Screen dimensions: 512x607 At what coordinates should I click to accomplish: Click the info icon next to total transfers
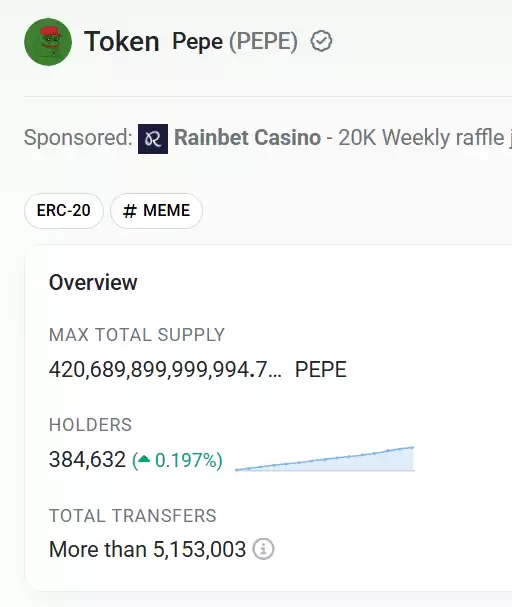coord(264,549)
